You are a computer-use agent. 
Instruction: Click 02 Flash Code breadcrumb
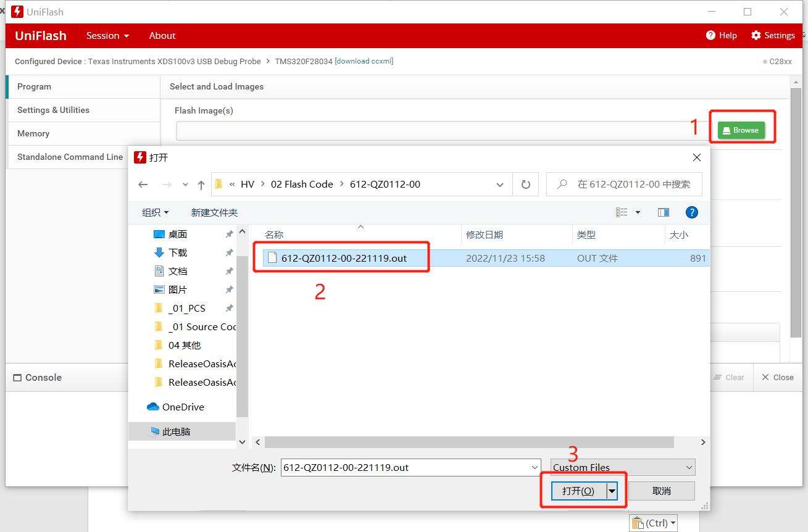(302, 184)
